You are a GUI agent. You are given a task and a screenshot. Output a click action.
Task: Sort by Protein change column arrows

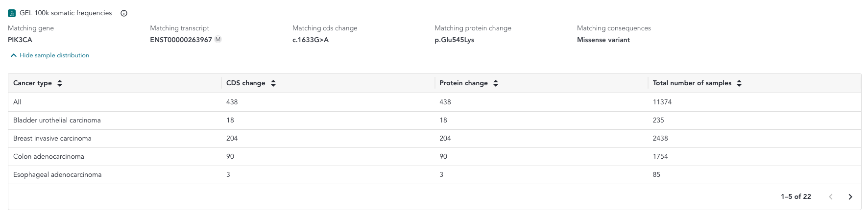click(496, 83)
